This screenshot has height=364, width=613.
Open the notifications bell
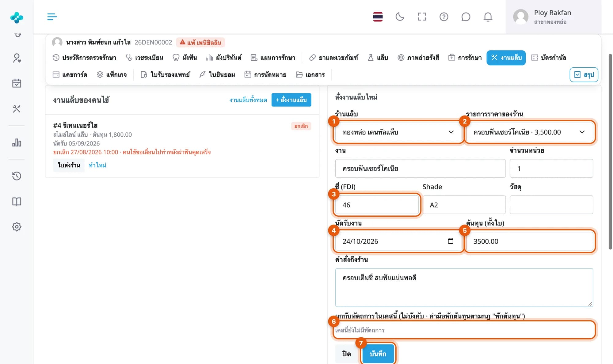pyautogui.click(x=488, y=17)
